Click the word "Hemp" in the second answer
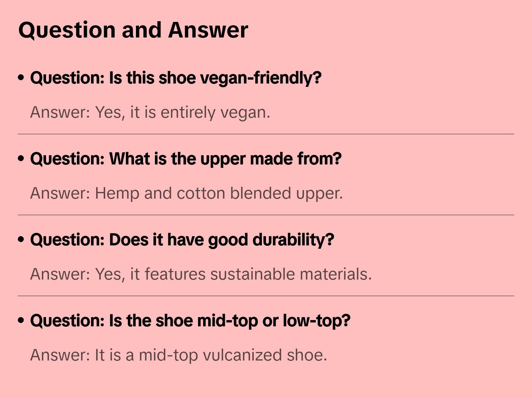532x398 pixels. click(117, 193)
